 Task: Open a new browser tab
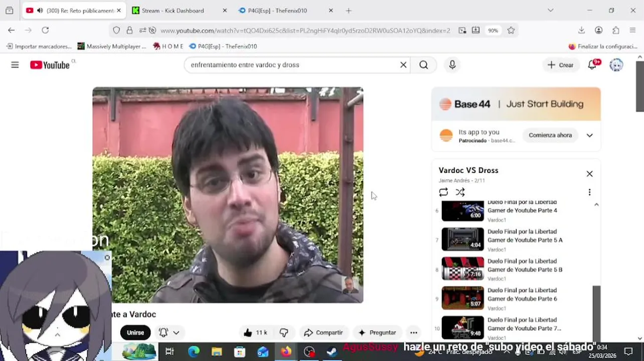(349, 11)
